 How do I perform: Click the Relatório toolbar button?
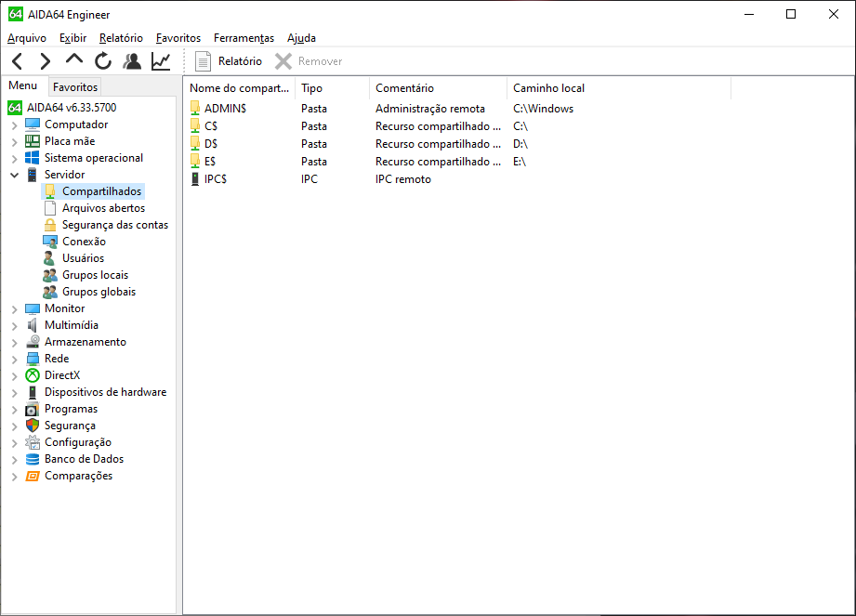(x=229, y=61)
